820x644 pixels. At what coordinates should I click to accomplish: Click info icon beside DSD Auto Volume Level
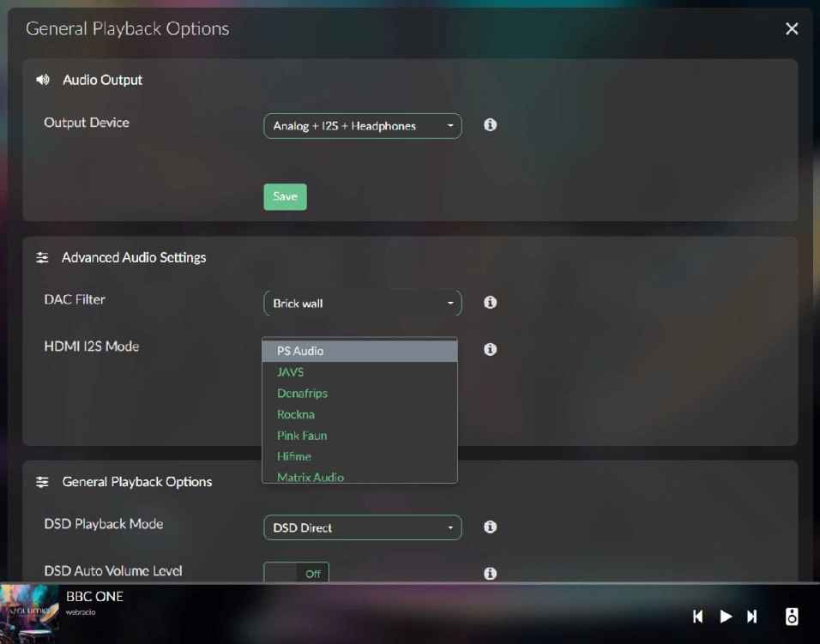pyautogui.click(x=490, y=574)
